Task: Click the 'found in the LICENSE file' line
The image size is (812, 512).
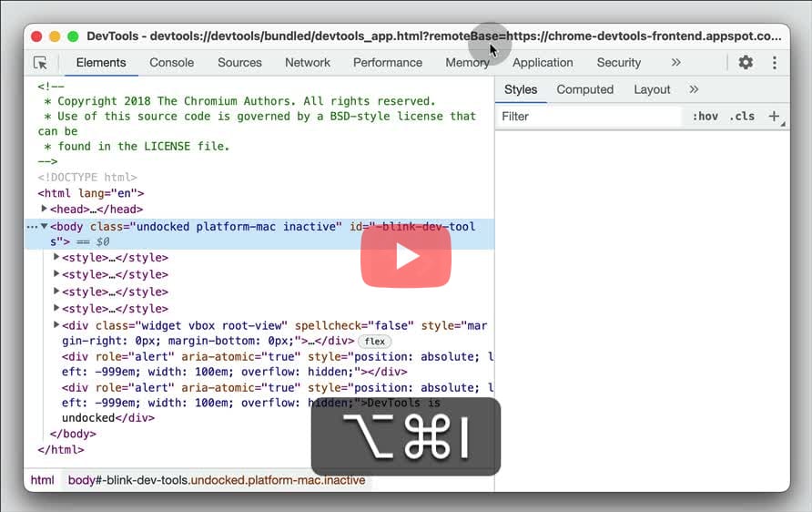Action: pyautogui.click(x=137, y=147)
